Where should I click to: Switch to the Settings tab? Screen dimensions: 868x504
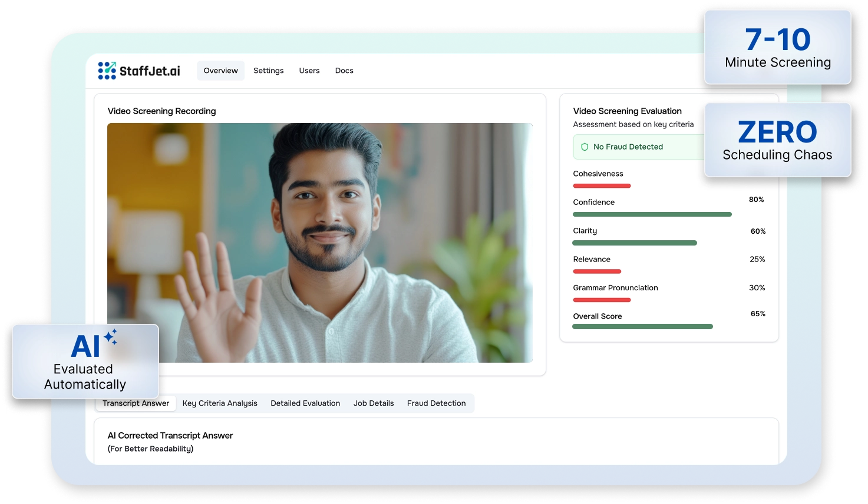coord(268,71)
